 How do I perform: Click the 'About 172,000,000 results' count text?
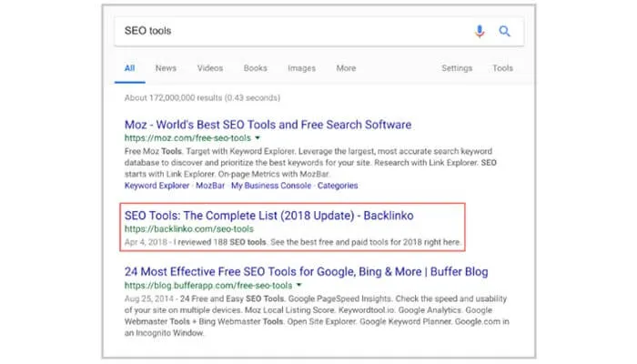coord(202,98)
